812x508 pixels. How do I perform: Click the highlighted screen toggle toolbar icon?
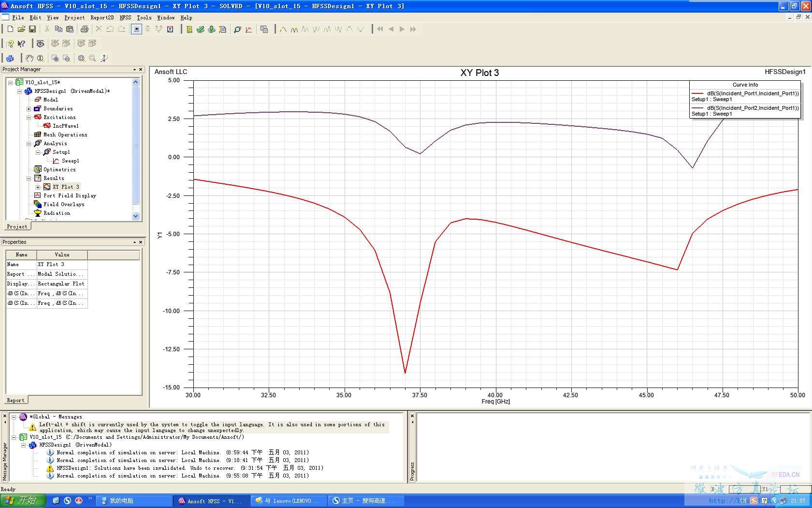[x=137, y=30]
